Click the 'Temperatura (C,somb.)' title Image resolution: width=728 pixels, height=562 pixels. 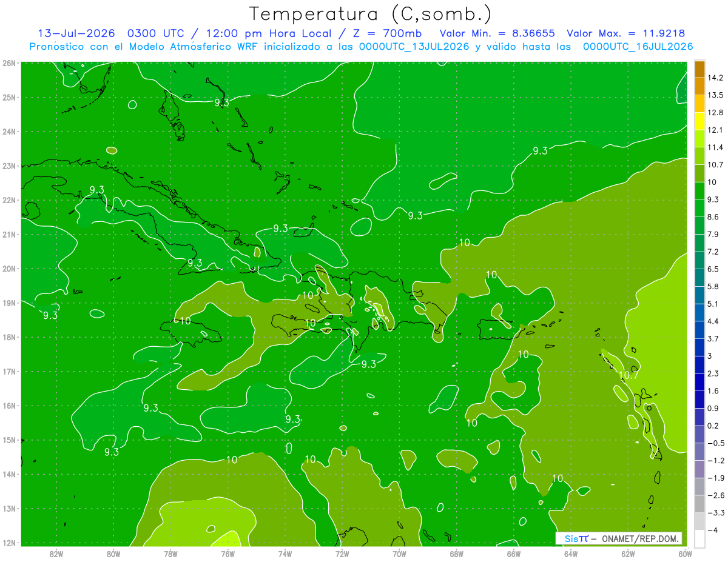tap(370, 14)
